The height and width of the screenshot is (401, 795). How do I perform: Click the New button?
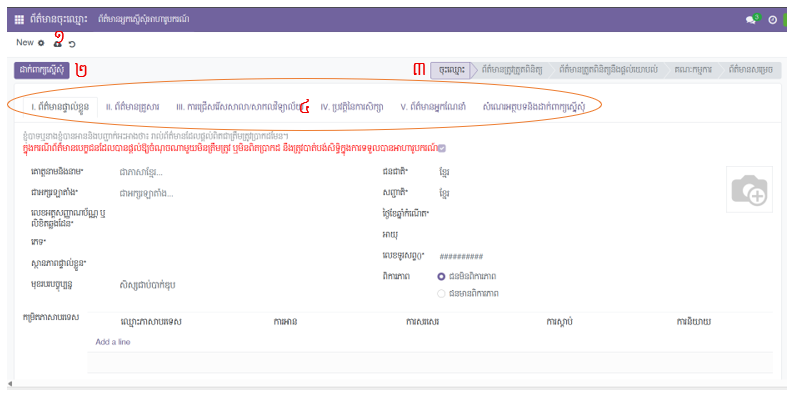pyautogui.click(x=25, y=43)
